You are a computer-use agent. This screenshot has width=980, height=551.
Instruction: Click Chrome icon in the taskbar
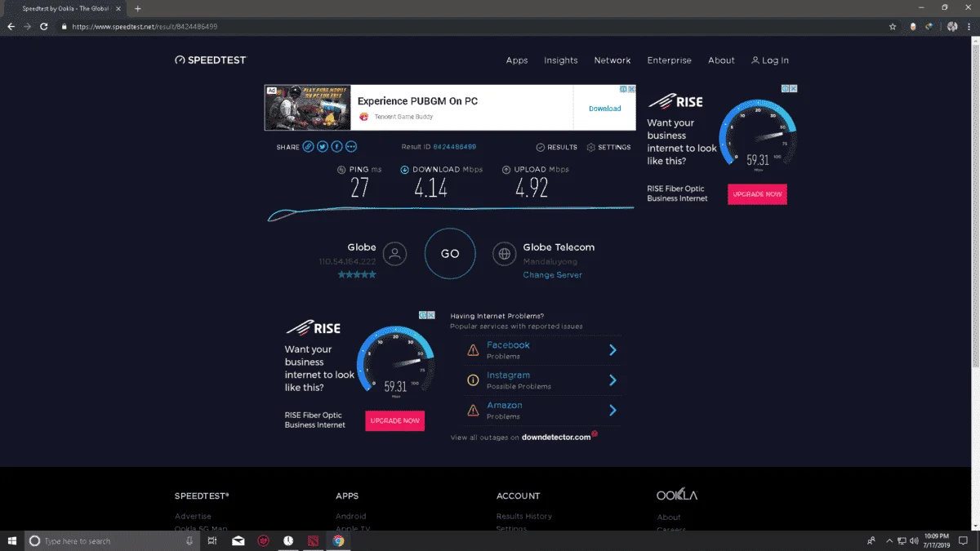click(x=338, y=540)
